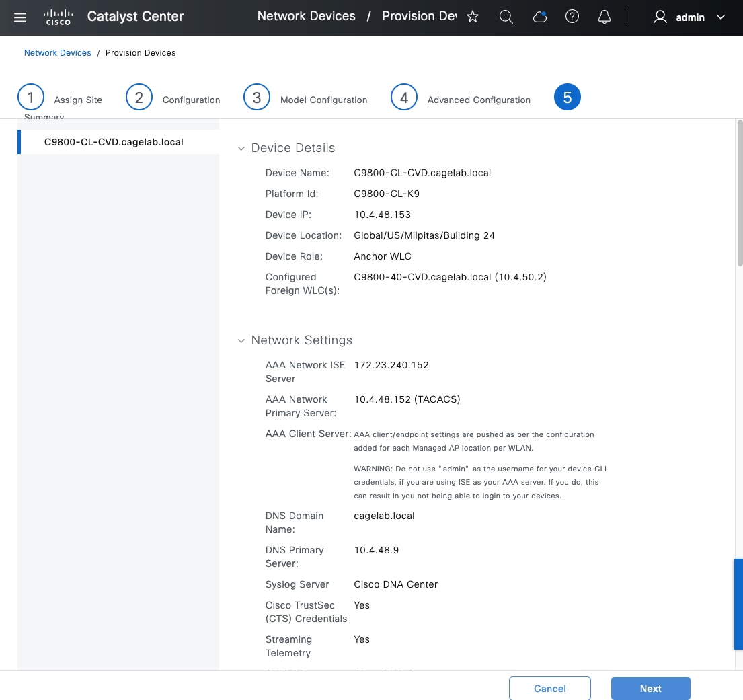Click the Cisco TrustSec Yes value
The width and height of the screenshot is (743, 700).
[362, 605]
